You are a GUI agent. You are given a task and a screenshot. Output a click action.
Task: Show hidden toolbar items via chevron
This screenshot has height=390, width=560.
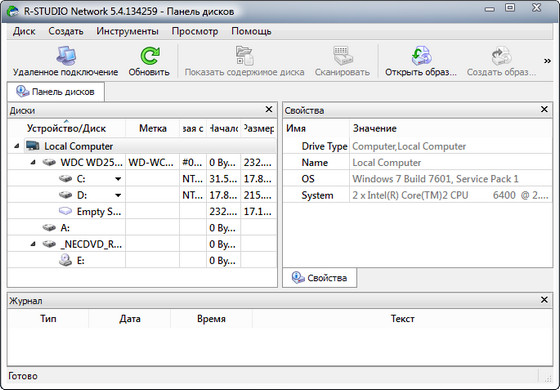pyautogui.click(x=547, y=61)
